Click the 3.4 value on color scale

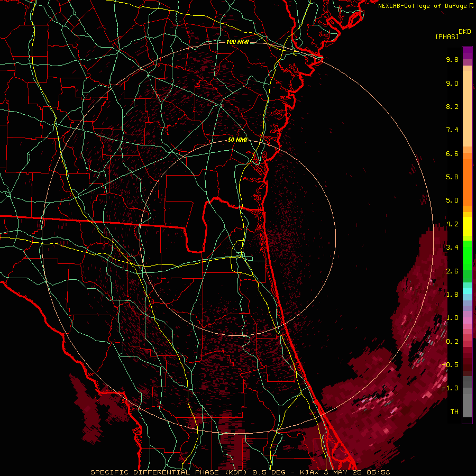pyautogui.click(x=452, y=248)
